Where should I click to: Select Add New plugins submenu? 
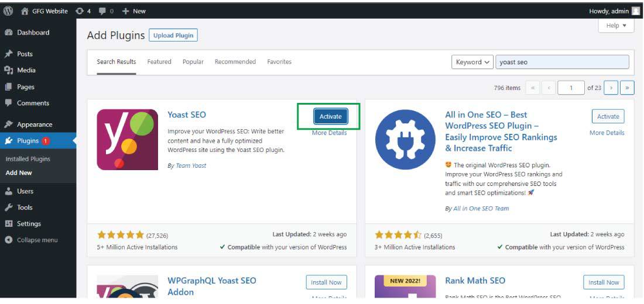click(x=19, y=172)
